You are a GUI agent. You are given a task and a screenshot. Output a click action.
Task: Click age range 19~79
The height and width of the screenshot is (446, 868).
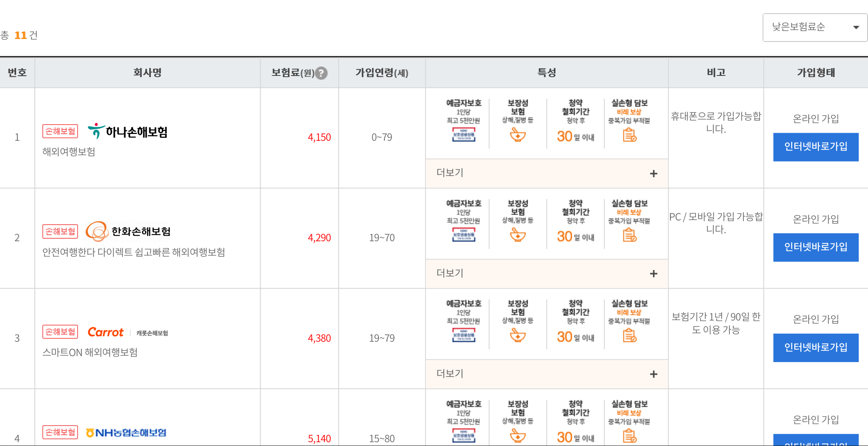[382, 338]
